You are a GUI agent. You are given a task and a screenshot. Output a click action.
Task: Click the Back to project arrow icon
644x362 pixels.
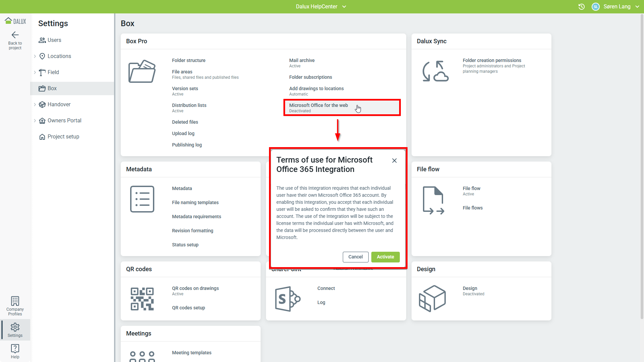click(x=15, y=35)
